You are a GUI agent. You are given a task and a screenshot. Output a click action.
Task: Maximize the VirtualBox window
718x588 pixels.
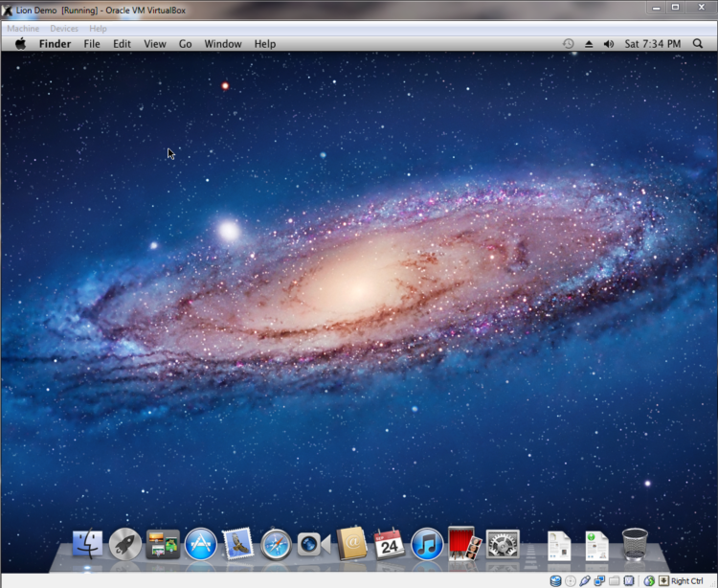click(676, 8)
